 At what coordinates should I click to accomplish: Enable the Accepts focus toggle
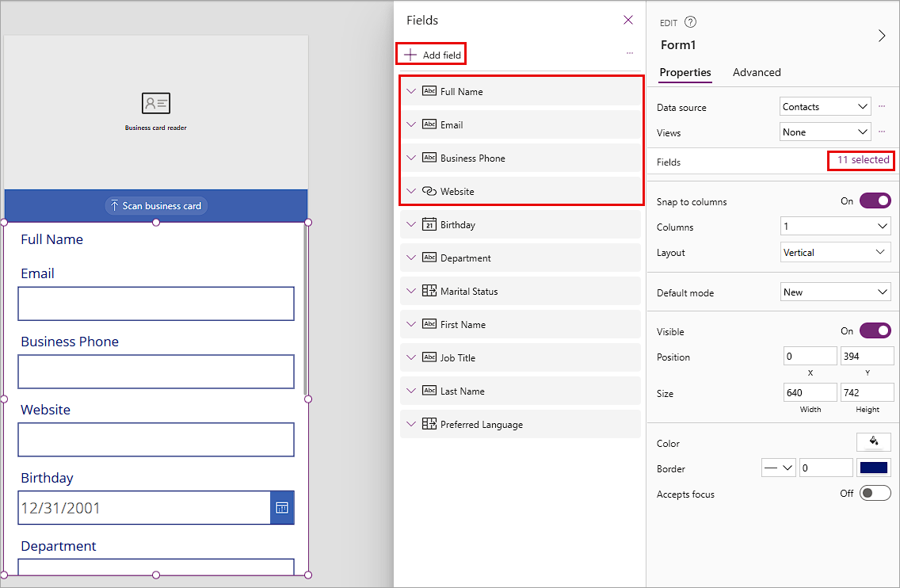pos(875,493)
